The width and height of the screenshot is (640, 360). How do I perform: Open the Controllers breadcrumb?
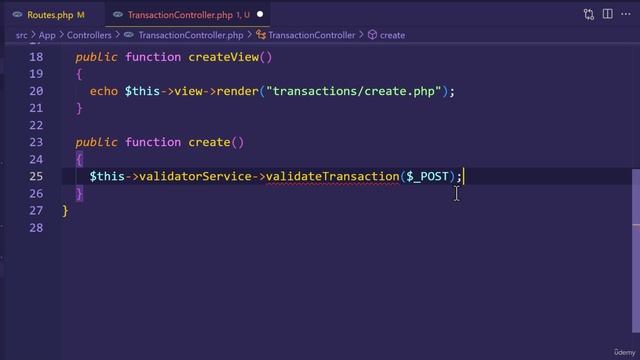click(x=89, y=36)
